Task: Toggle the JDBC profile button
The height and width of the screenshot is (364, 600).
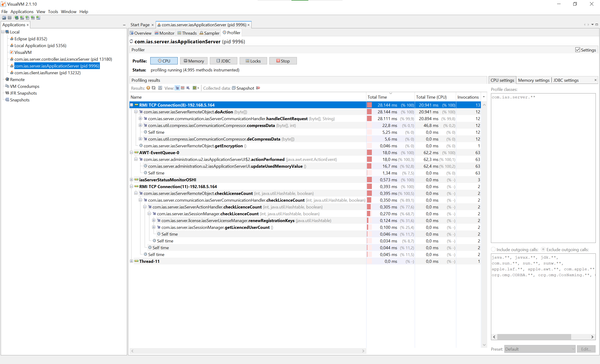Action: 223,61
